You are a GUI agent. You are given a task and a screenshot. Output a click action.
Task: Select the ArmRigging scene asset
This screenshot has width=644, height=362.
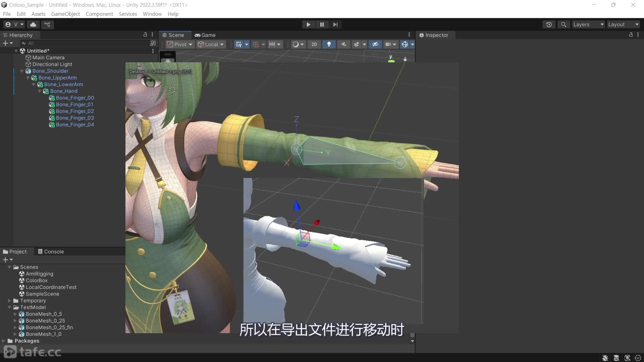pyautogui.click(x=39, y=274)
